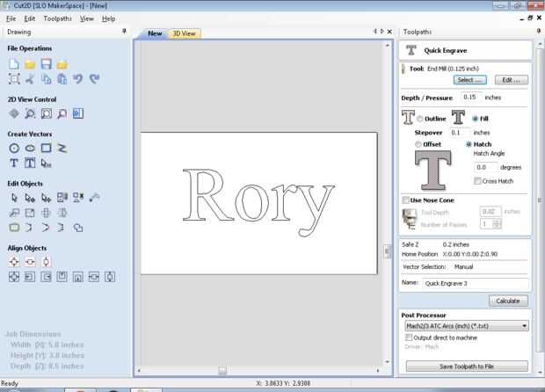545x392 pixels.
Task: Select the Create Text tool
Action: tap(14, 163)
